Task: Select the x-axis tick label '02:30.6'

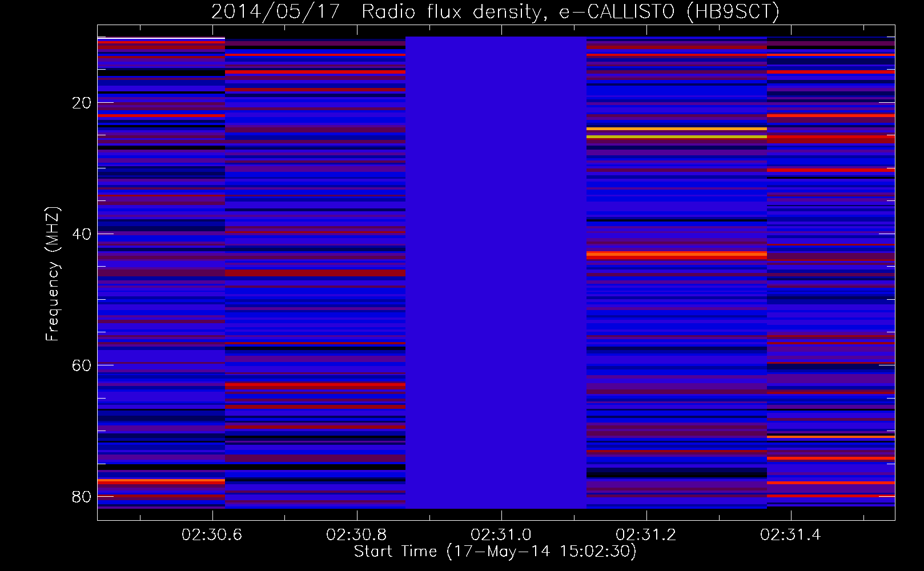Action: [x=212, y=534]
